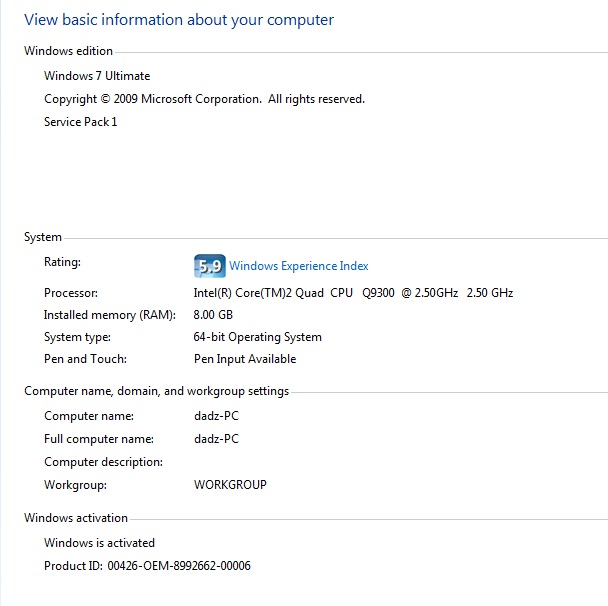Click the 'System' section header
608x606 pixels.
point(43,237)
